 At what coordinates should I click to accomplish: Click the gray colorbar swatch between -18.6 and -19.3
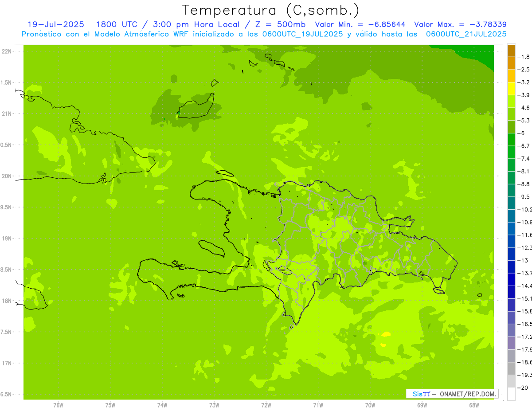coord(511,368)
